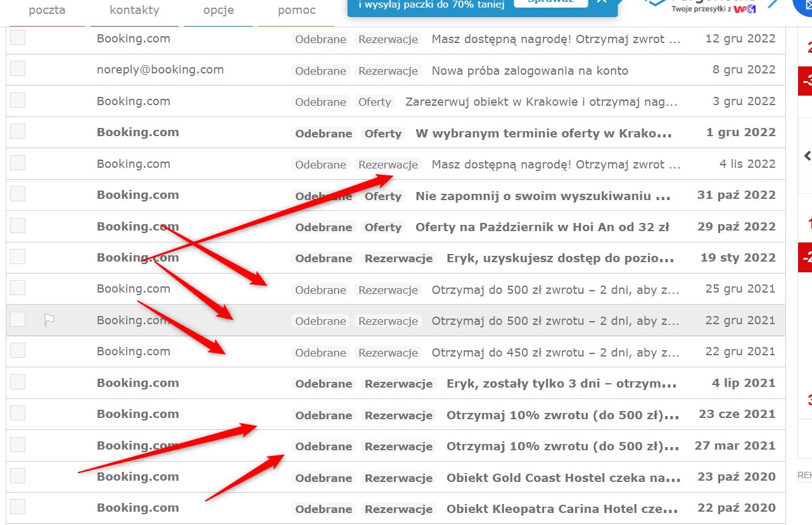812x525 pixels.
Task: Click sender noreply@booking.com
Action: 160,70
